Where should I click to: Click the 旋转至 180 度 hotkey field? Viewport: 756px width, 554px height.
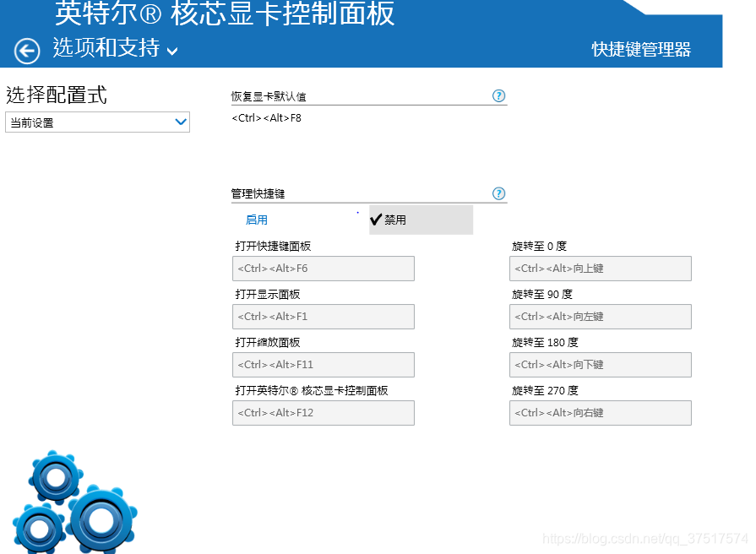pos(601,365)
